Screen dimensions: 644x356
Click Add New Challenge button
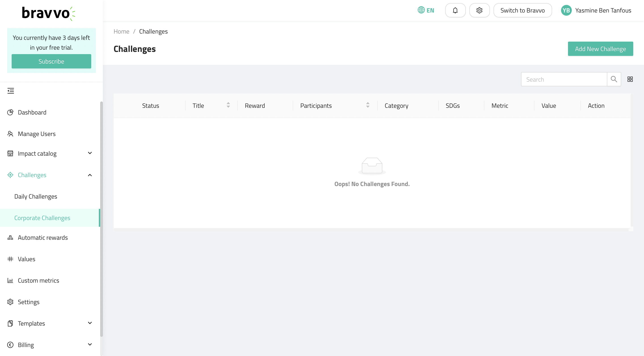point(600,49)
